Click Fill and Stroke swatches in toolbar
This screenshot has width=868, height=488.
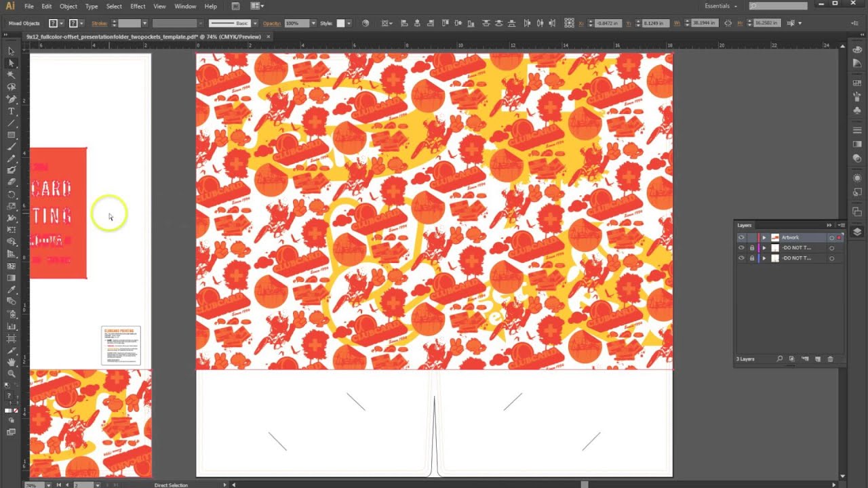(x=11, y=398)
